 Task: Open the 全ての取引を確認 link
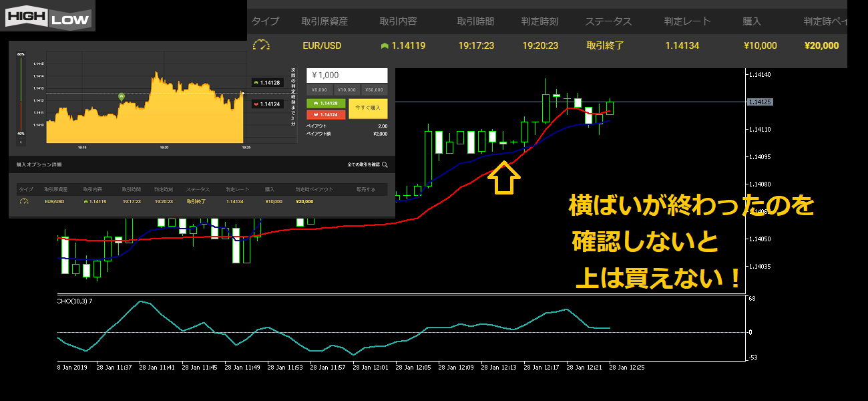363,164
